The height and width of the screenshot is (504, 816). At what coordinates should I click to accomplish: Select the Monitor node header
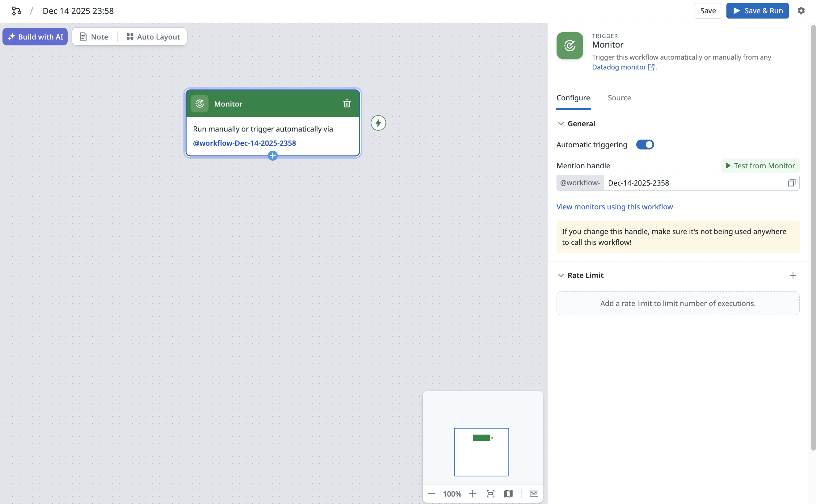[272, 104]
